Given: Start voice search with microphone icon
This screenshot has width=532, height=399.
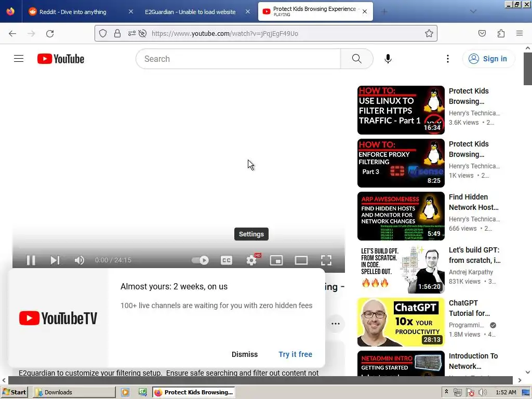Looking at the screenshot, I should pos(388,59).
